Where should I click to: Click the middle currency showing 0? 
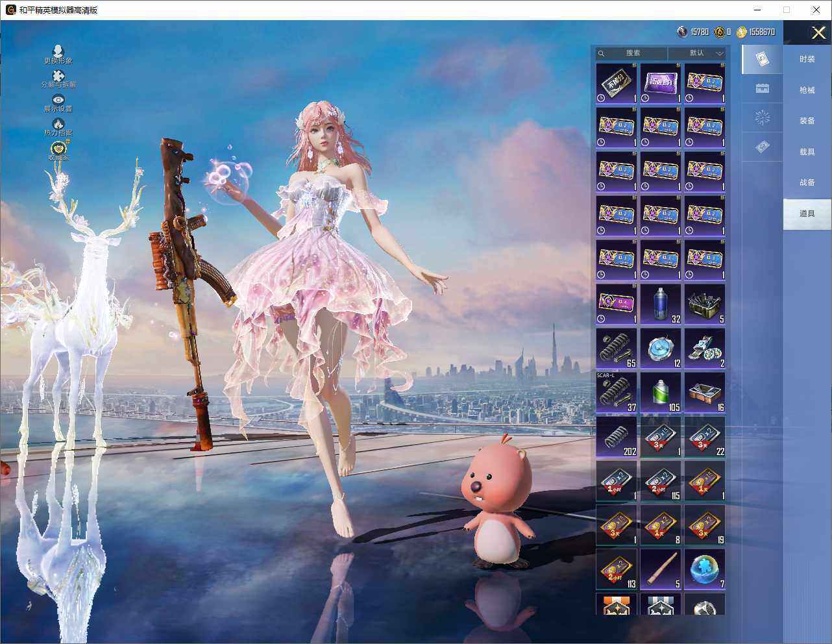click(x=723, y=32)
